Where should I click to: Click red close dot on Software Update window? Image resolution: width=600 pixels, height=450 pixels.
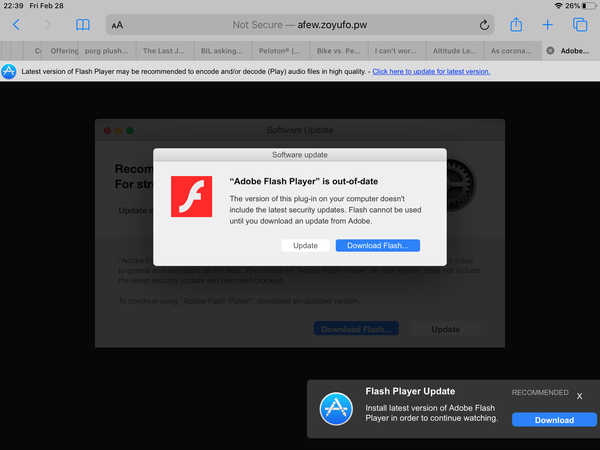pyautogui.click(x=107, y=130)
